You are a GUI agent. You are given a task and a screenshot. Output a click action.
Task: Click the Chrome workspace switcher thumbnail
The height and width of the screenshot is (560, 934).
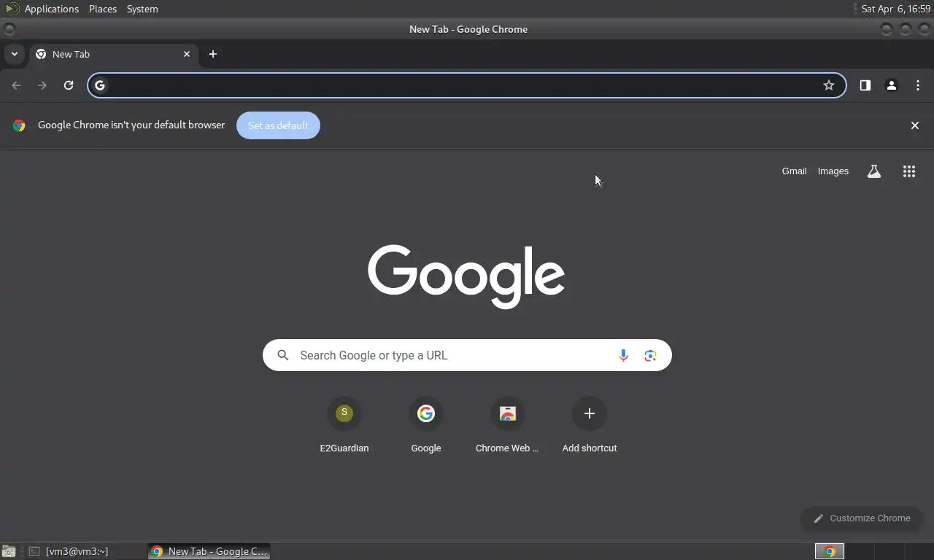[830, 551]
